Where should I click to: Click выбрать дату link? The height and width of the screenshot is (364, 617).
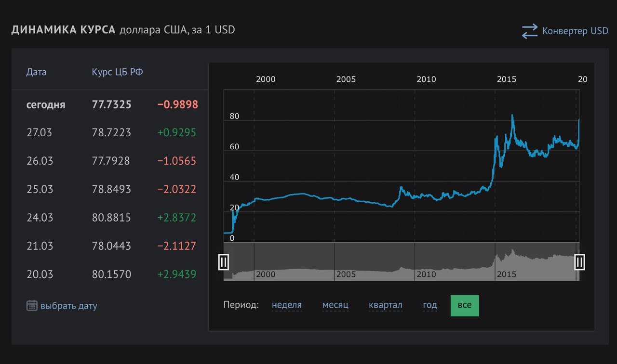pyautogui.click(x=69, y=306)
